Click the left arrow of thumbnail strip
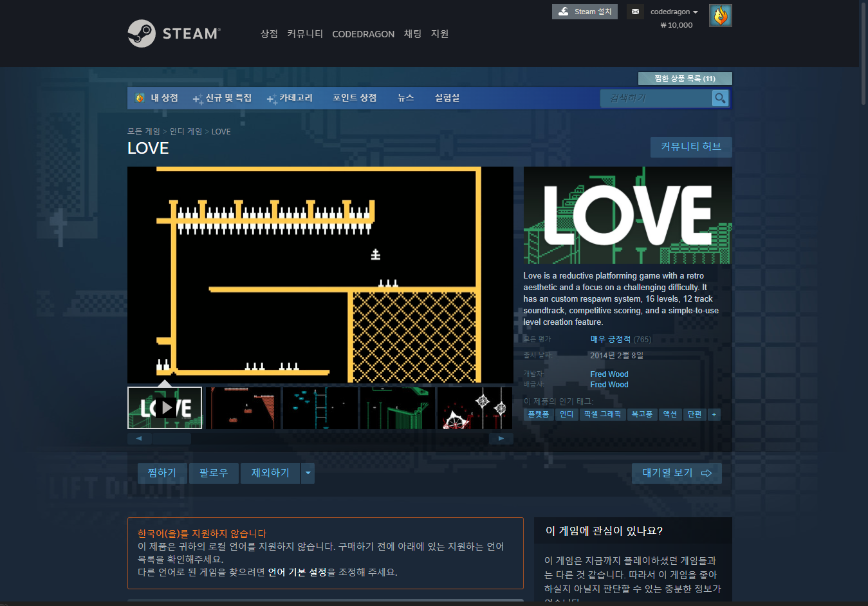Image resolution: width=868 pixels, height=606 pixels. [139, 439]
